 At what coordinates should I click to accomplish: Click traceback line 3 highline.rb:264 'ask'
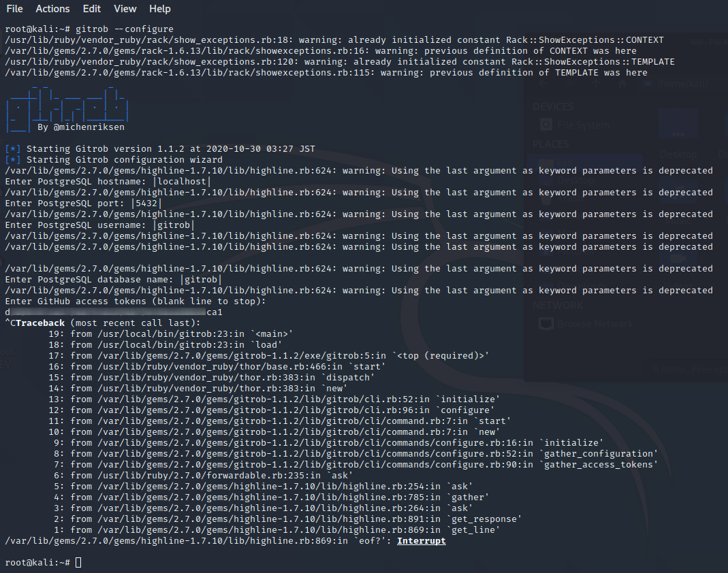pyautogui.click(x=263, y=508)
